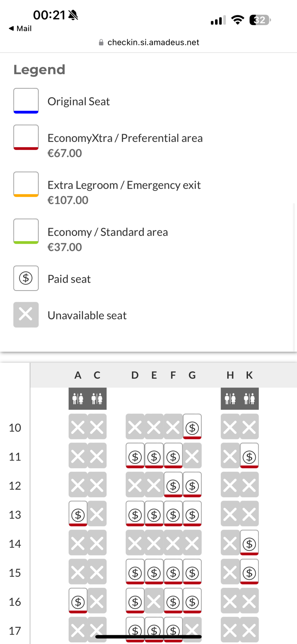Pick paid seat 16G
This screenshot has height=644, width=297.
coord(192,601)
